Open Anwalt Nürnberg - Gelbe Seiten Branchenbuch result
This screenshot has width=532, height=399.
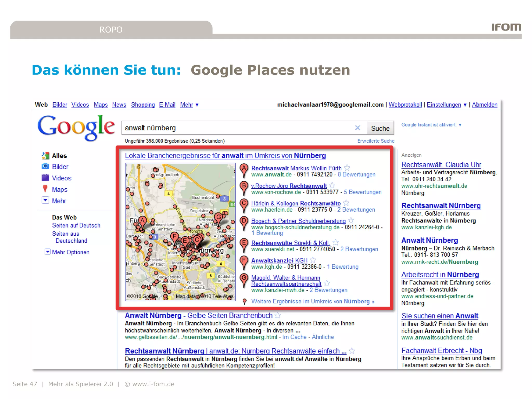pos(199,315)
